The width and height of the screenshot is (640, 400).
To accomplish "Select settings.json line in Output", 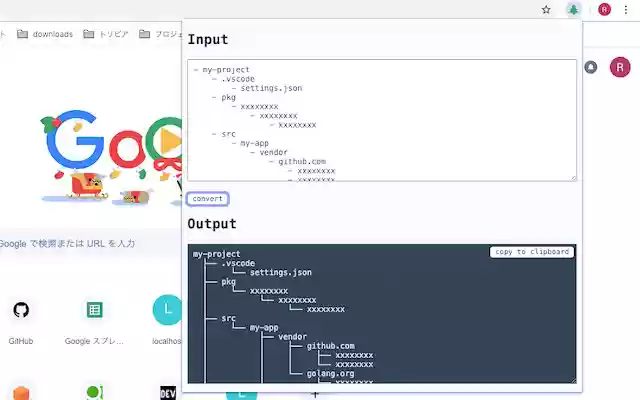I will pos(280,272).
